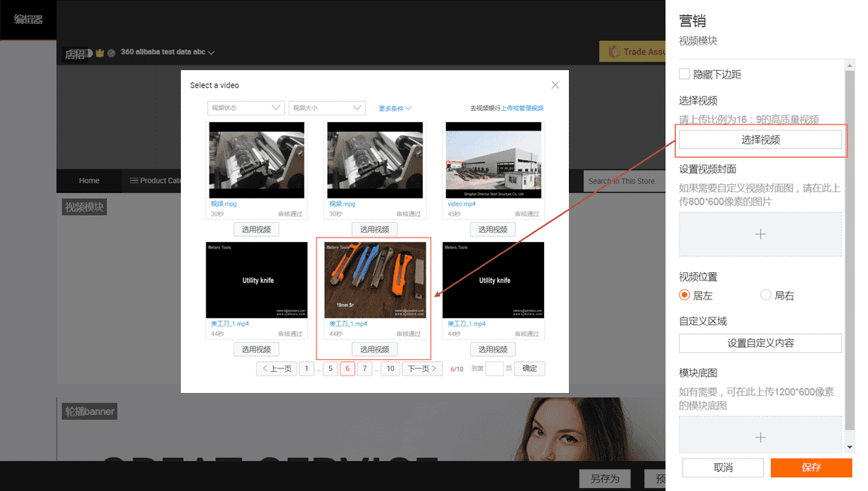Select the utility knives video thumbnail
This screenshot has height=491, width=868.
coord(374,280)
